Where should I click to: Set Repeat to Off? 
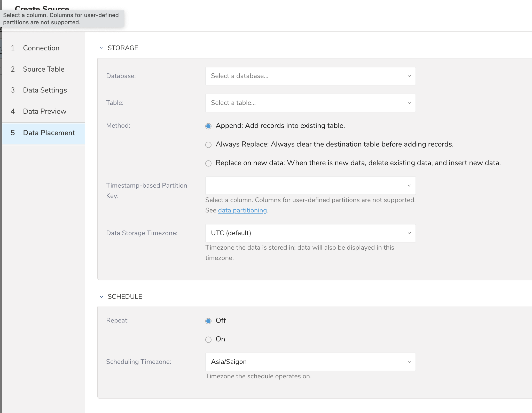click(x=208, y=321)
